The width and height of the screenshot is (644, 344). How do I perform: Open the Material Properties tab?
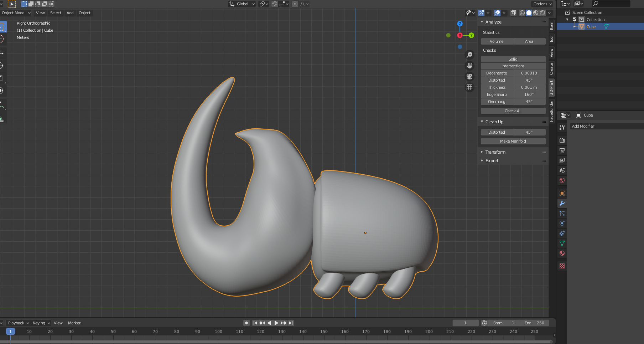562,253
